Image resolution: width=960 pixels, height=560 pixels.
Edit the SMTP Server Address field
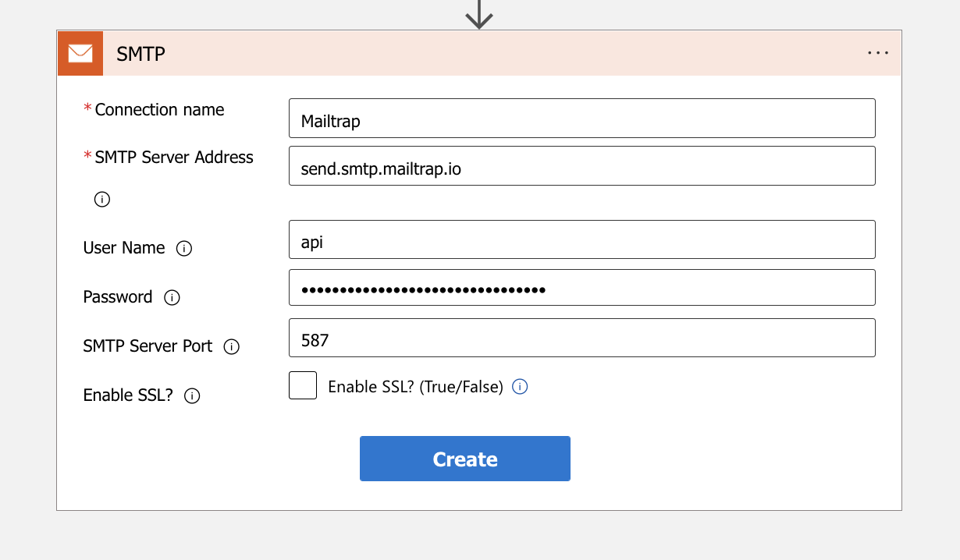tap(582, 165)
